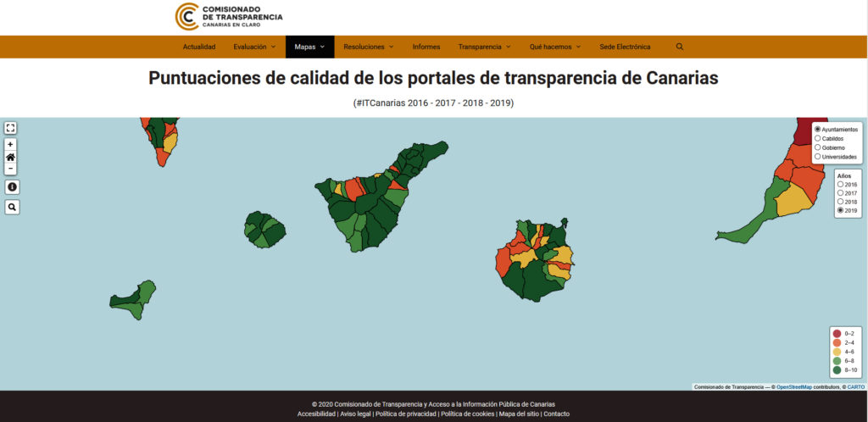Image resolution: width=868 pixels, height=422 pixels.
Task: Choose year 2017 radio button
Action: point(840,193)
